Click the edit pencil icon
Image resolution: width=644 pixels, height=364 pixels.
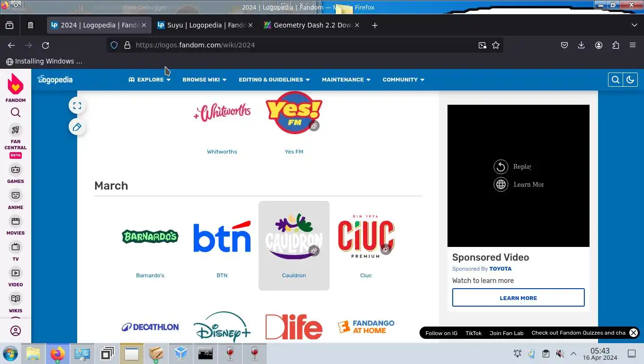click(x=77, y=127)
